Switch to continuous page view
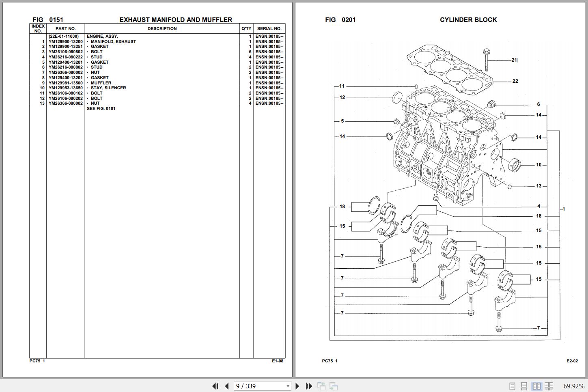The width and height of the screenshot is (588, 392). point(524,386)
